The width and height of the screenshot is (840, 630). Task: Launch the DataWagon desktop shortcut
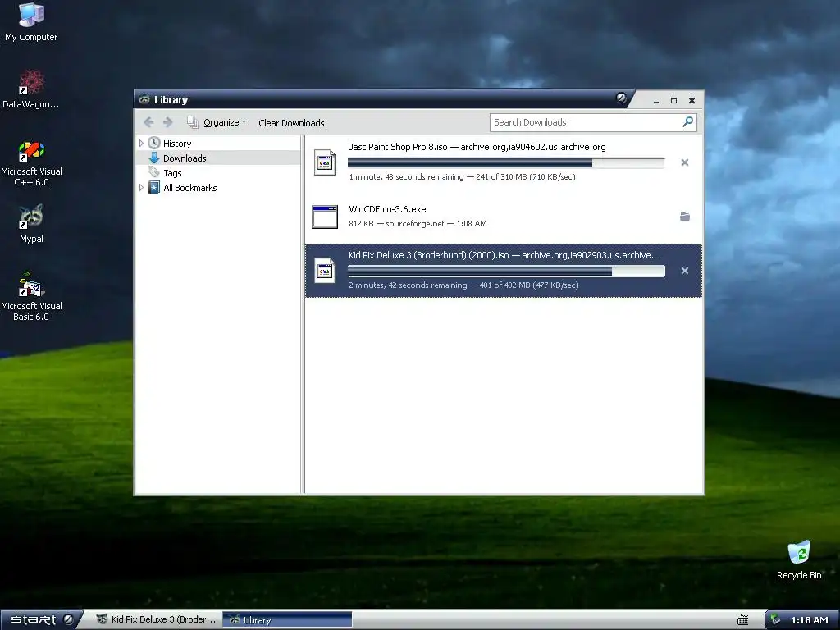[x=31, y=89]
